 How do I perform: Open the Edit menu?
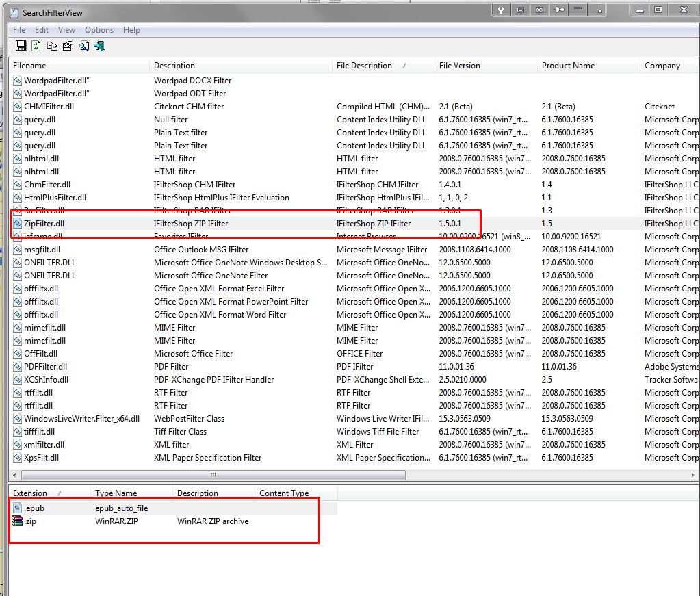point(42,30)
